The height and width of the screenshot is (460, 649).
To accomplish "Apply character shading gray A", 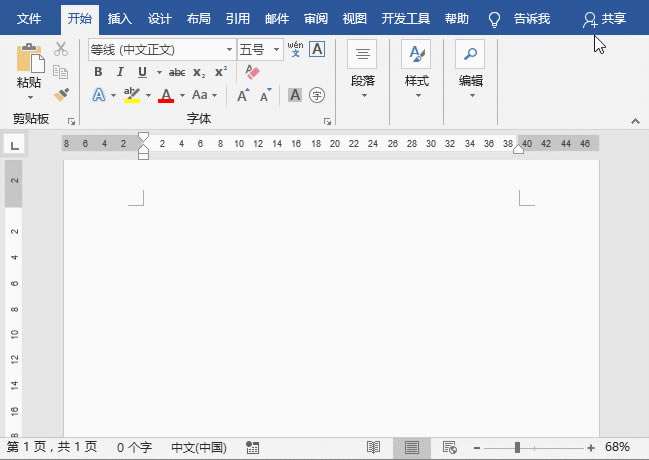I will tap(295, 95).
